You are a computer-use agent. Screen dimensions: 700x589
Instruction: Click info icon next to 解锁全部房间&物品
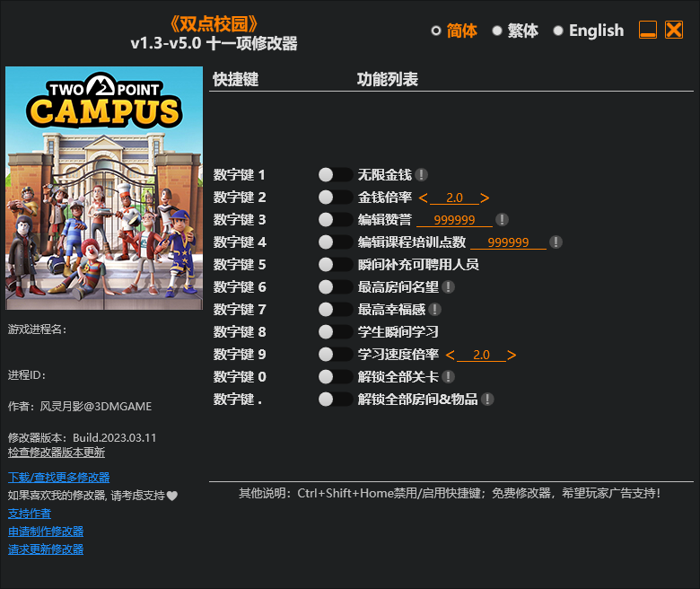487,400
